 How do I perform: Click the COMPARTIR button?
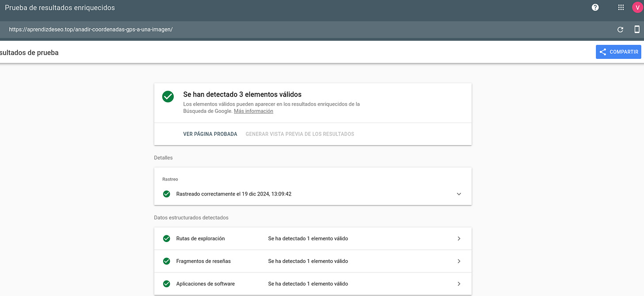tap(618, 52)
